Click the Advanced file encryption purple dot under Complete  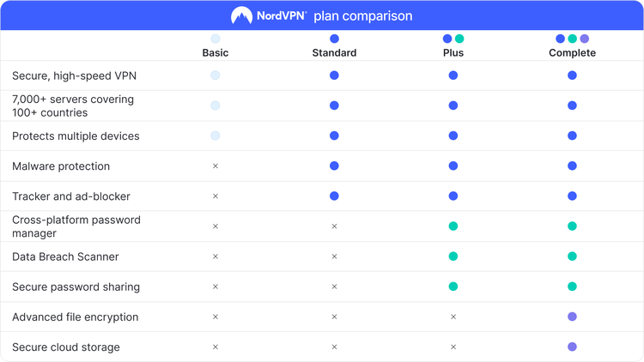[572, 317]
